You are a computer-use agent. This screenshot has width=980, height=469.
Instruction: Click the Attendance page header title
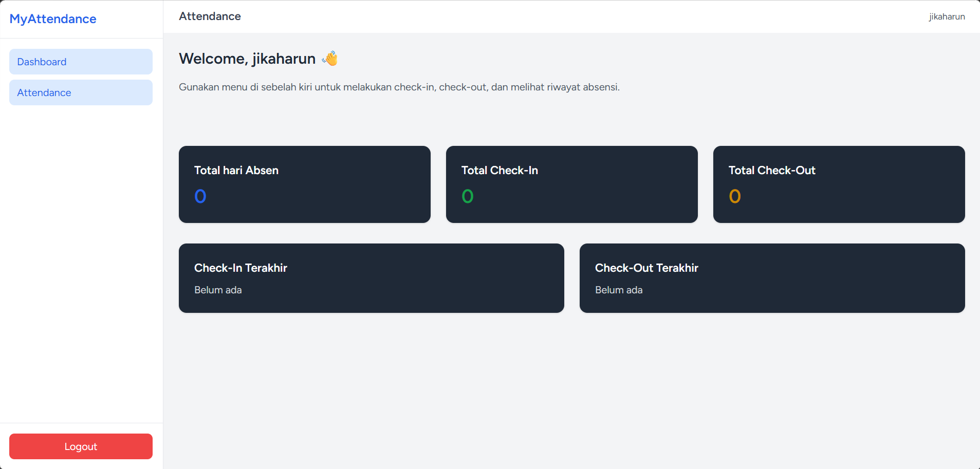click(x=210, y=16)
